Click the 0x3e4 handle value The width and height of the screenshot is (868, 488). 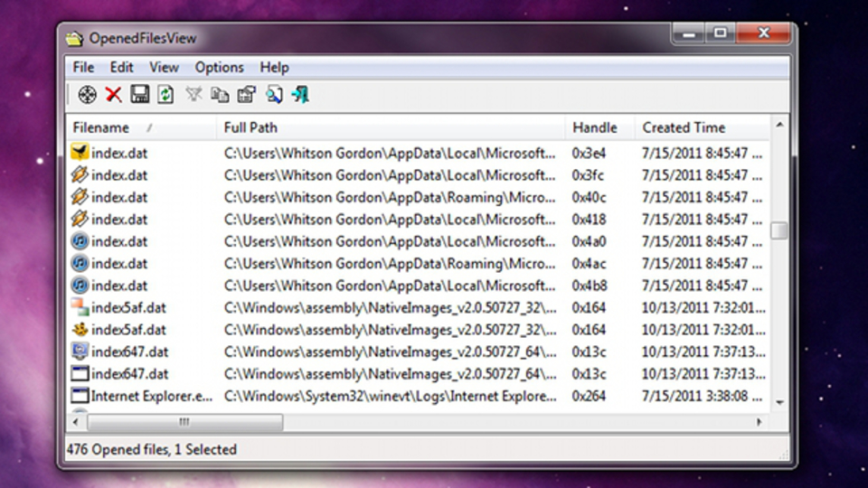click(x=589, y=154)
